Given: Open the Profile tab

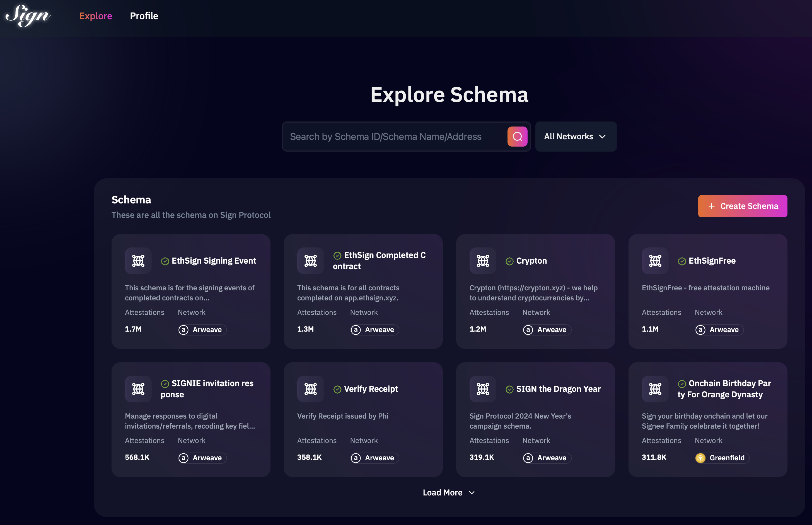Looking at the screenshot, I should tap(144, 16).
